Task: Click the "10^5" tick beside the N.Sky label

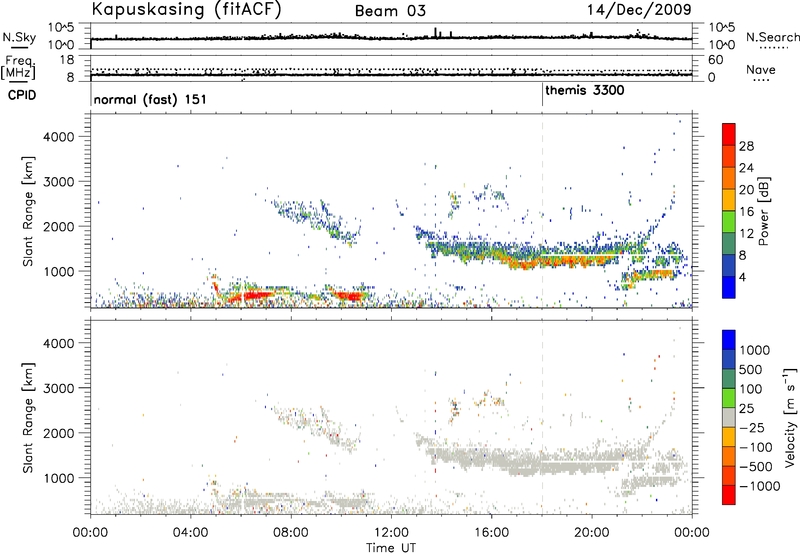Action: 61,28
